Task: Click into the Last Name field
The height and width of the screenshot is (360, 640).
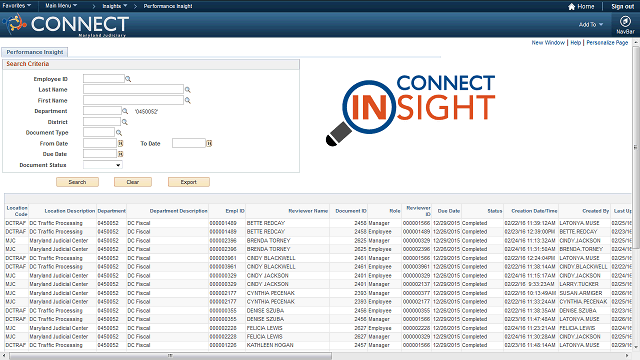Action: point(133,89)
